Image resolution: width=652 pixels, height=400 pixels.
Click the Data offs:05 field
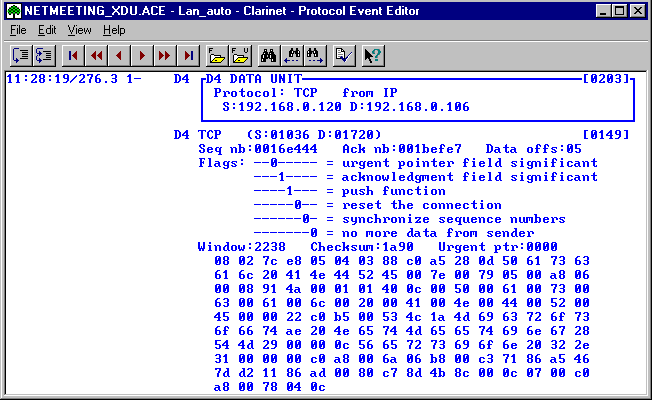(x=533, y=149)
